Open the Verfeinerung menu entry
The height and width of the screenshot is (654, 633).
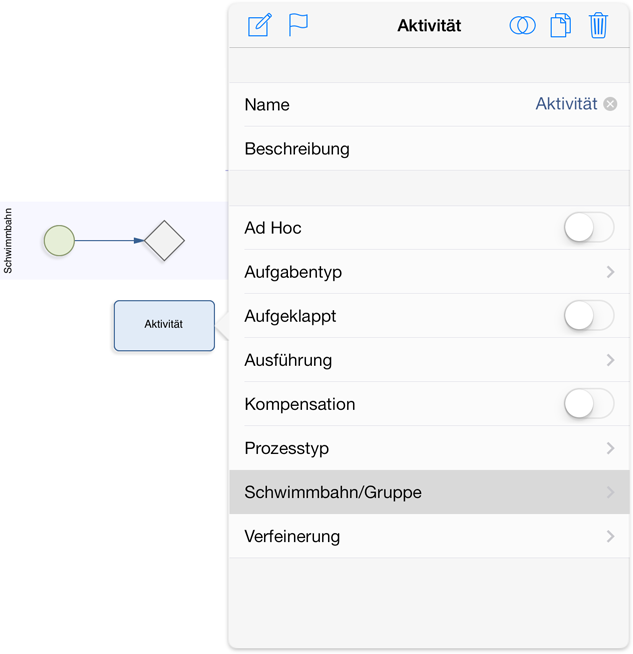pyautogui.click(x=429, y=536)
